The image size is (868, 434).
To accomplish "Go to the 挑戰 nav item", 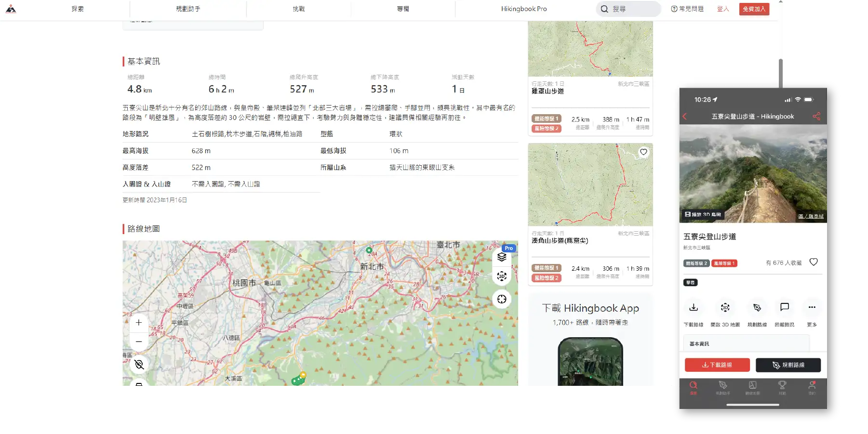I will (x=299, y=9).
